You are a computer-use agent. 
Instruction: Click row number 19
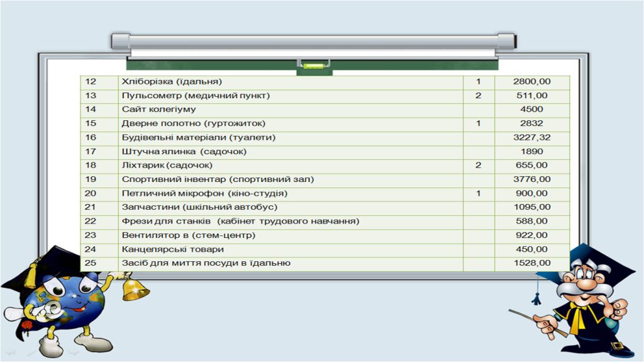[91, 179]
